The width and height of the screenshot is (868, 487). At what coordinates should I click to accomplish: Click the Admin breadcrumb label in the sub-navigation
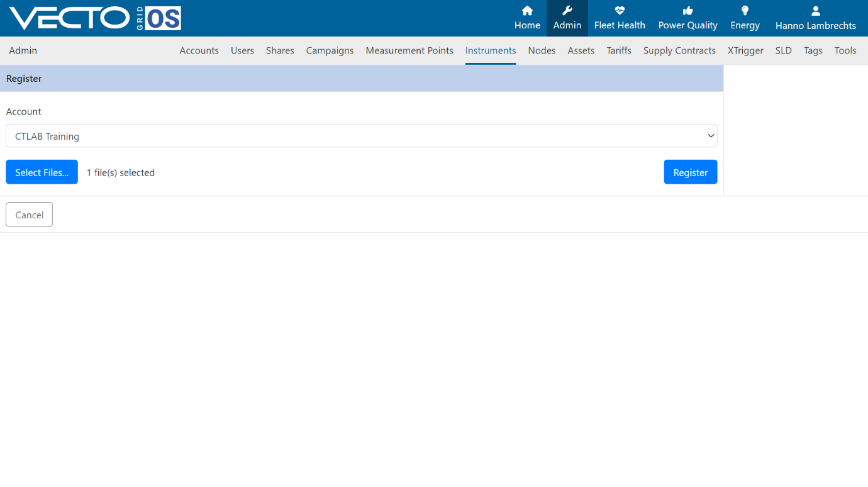[x=23, y=50]
